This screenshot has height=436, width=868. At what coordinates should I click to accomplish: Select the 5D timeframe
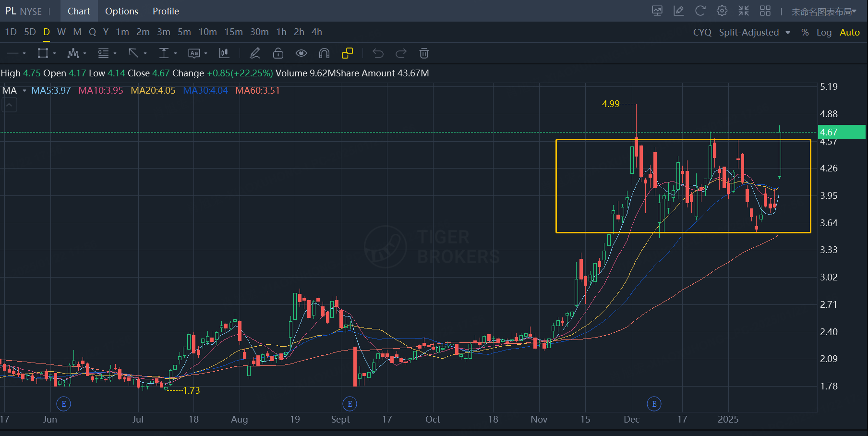[30, 32]
